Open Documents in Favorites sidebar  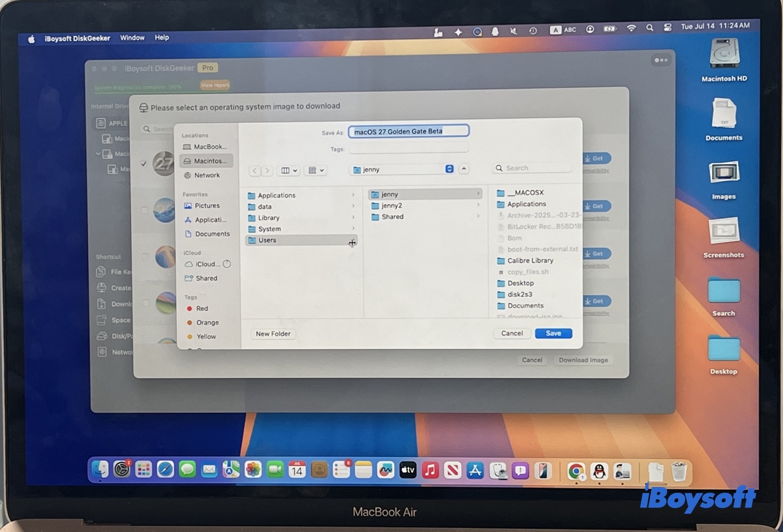coord(207,233)
